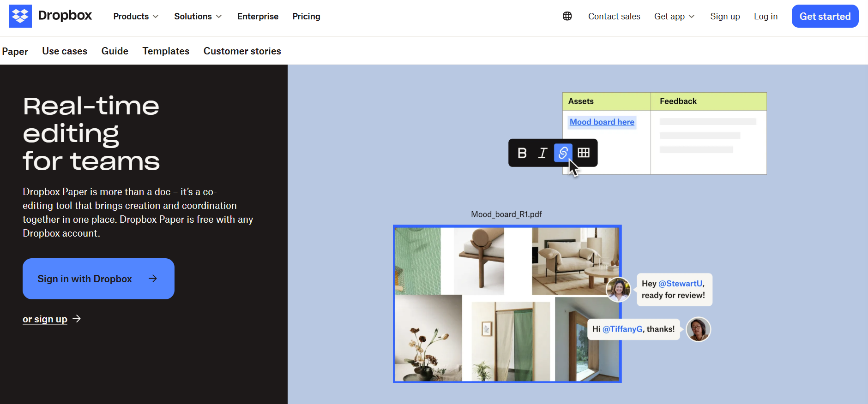Click the Dropbox logo icon
The height and width of the screenshot is (404, 868).
20,16
